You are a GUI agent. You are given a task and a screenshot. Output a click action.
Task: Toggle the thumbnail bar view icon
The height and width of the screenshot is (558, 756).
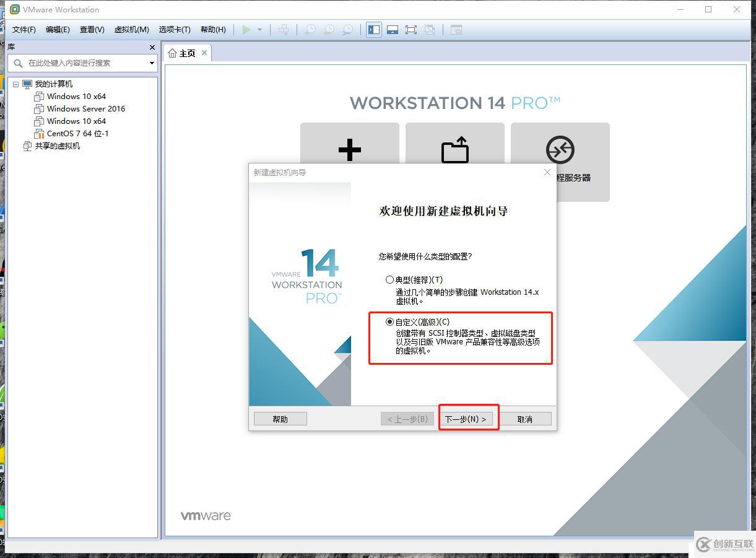393,30
